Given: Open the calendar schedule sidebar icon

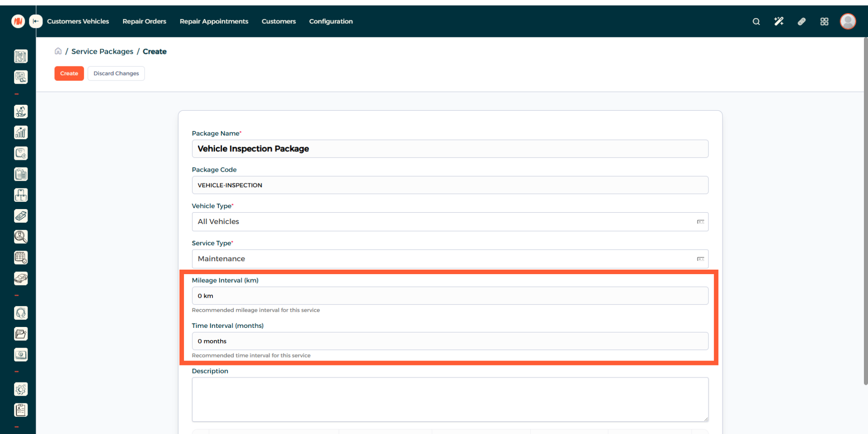Looking at the screenshot, I should 21,257.
